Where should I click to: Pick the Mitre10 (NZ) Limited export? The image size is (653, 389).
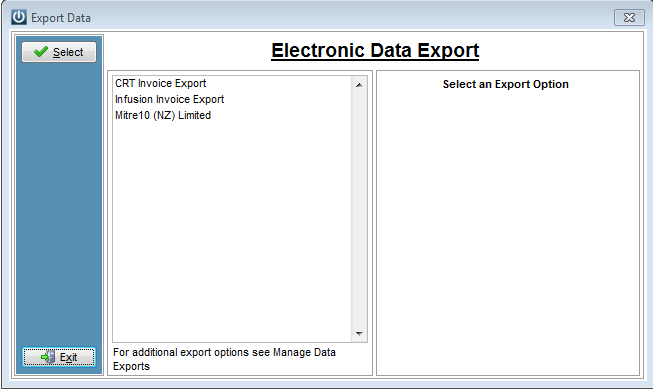click(163, 115)
